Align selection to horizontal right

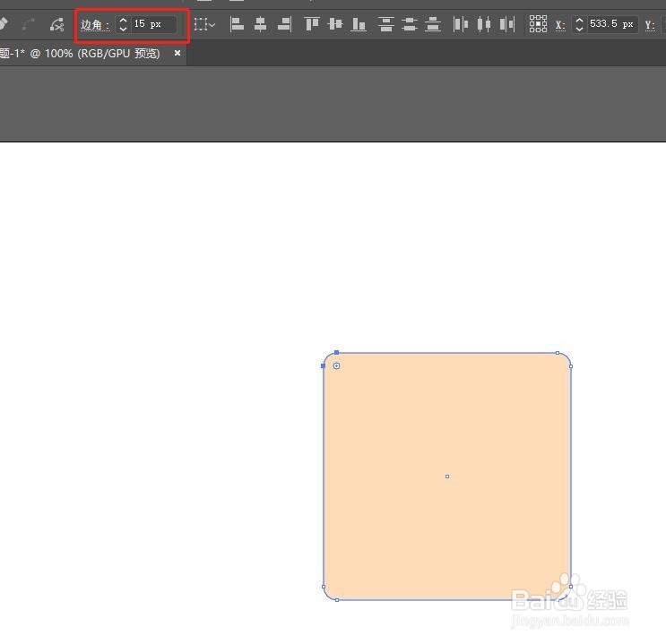click(x=284, y=24)
